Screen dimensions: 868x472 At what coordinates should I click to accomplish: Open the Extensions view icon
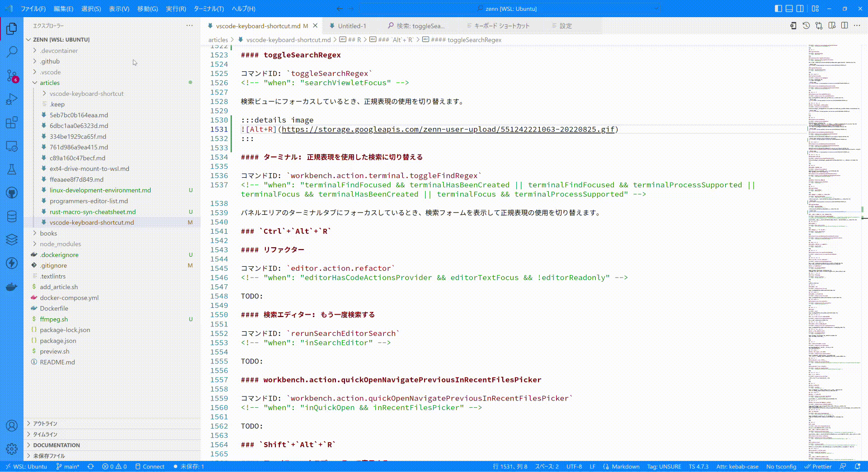pos(12,123)
